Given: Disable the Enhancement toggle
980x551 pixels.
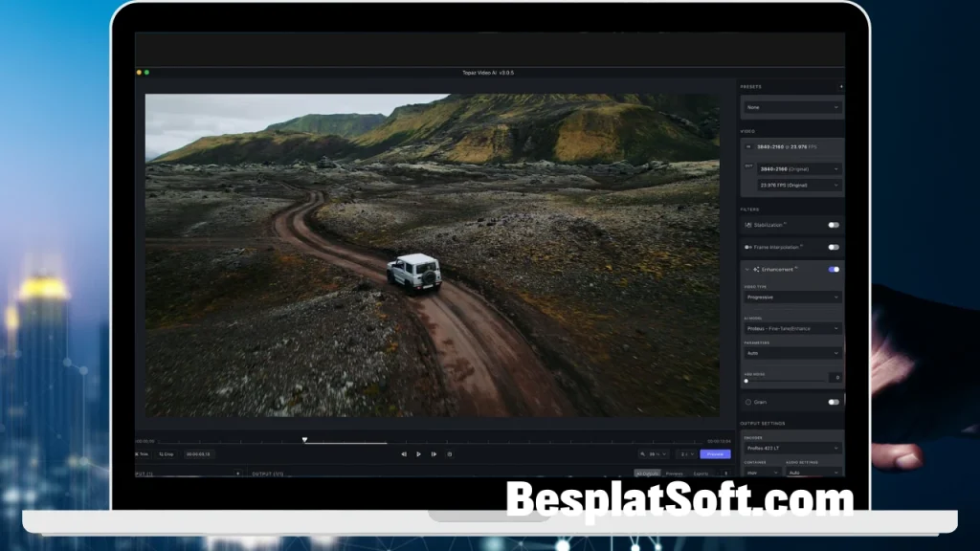Looking at the screenshot, I should click(x=833, y=269).
